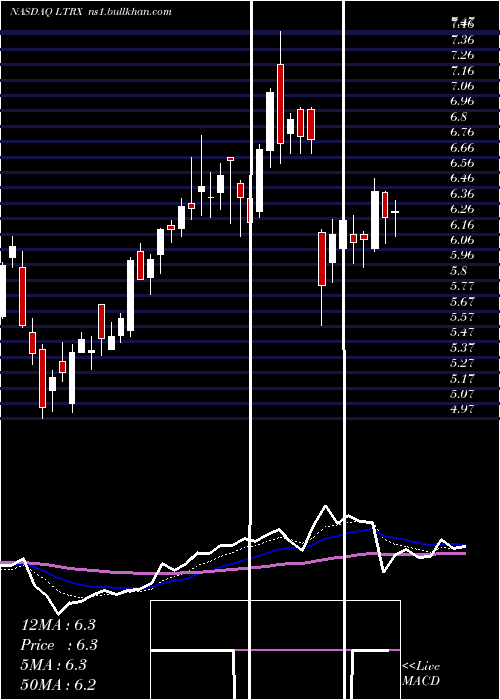
Task: Click the <<Live MACD label
Action: [x=421, y=674]
